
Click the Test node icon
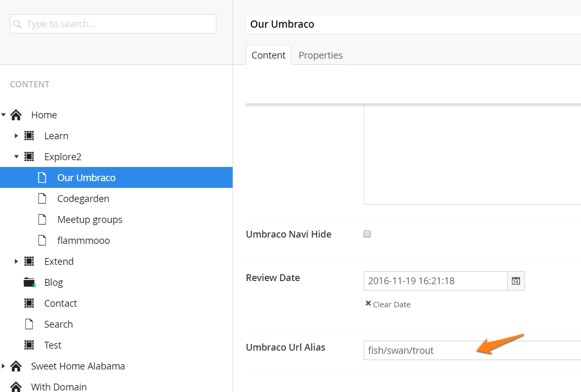(x=29, y=345)
